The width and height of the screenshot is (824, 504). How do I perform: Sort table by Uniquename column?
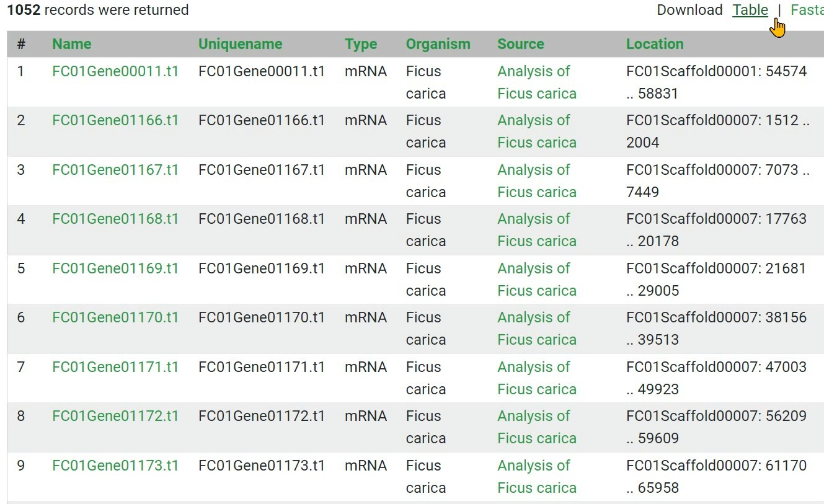click(x=240, y=44)
